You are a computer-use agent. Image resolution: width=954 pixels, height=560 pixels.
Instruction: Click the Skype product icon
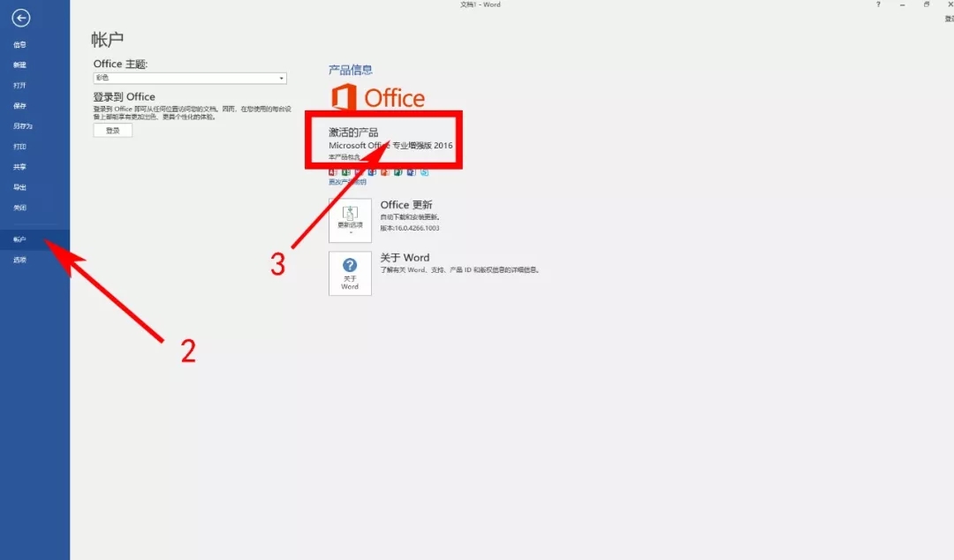425,172
